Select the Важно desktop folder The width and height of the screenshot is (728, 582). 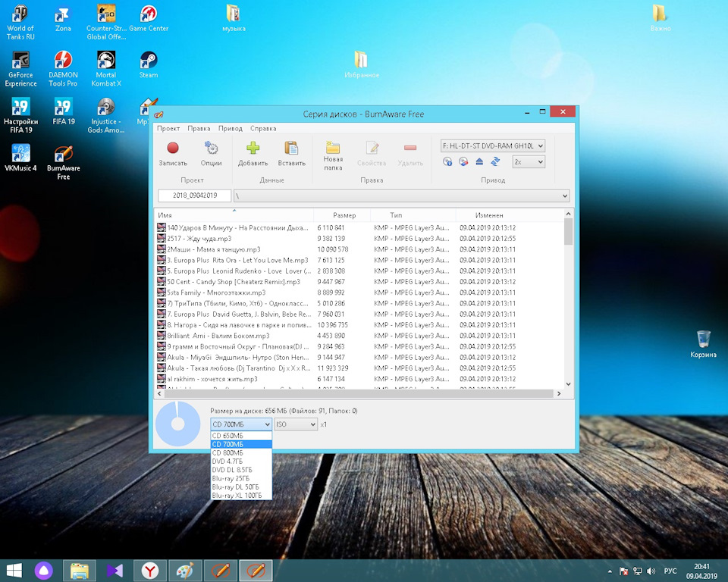661,18
